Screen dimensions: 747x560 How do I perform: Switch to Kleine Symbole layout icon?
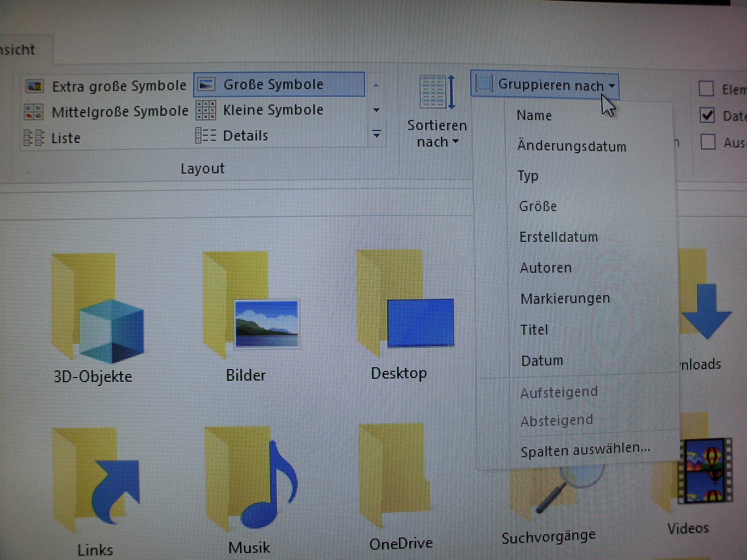coord(205,110)
